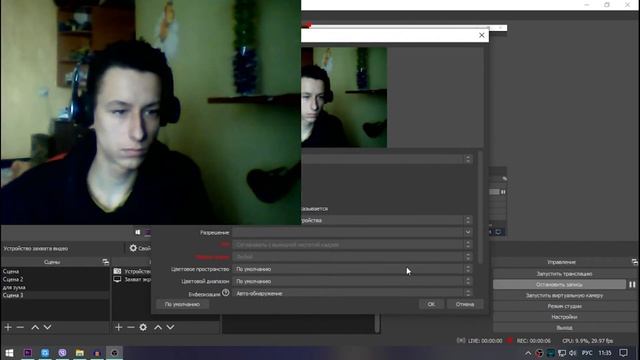Select the screen capture source row

[x=131, y=279]
